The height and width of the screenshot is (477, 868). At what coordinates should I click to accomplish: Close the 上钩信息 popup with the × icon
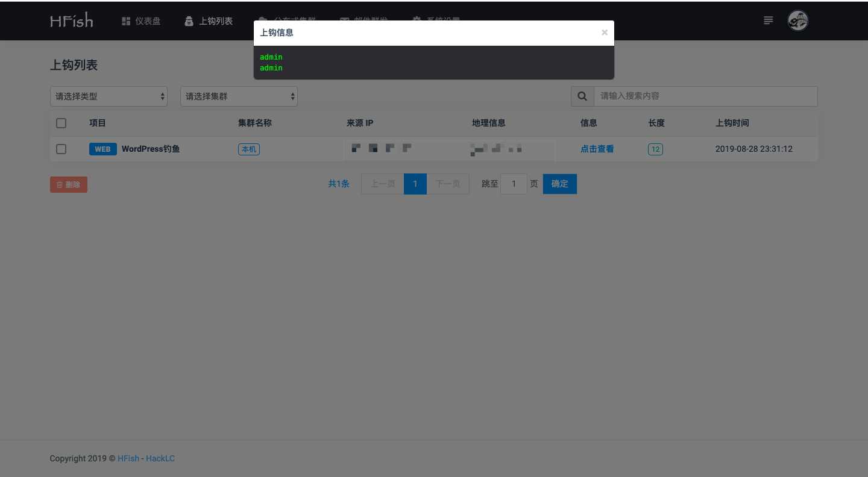605,33
